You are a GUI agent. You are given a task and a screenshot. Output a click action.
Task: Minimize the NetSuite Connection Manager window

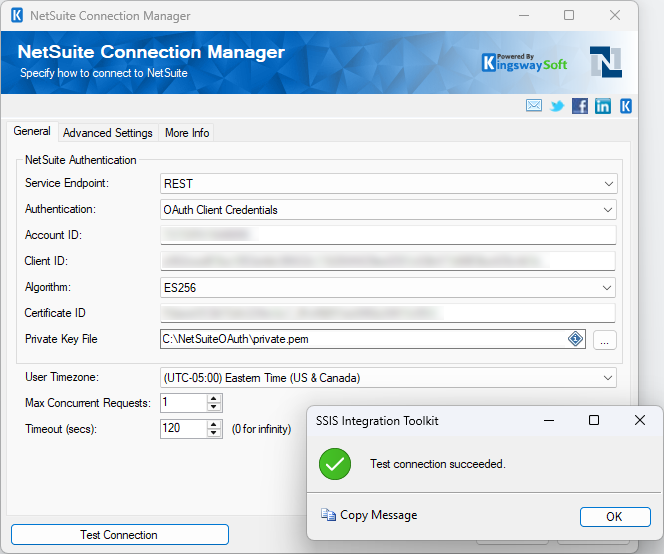click(x=524, y=16)
